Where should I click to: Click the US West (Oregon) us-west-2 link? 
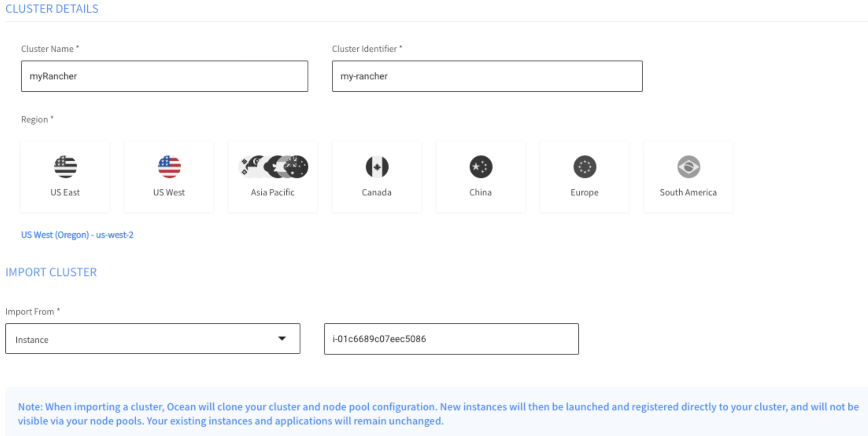77,235
